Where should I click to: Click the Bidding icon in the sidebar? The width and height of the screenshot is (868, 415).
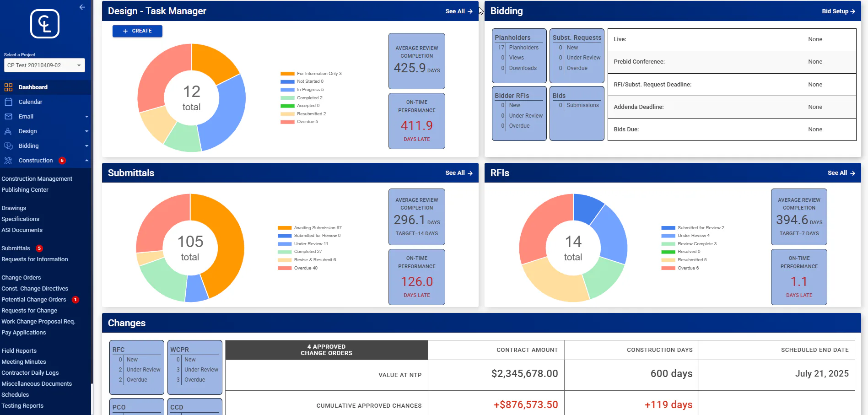tap(8, 146)
